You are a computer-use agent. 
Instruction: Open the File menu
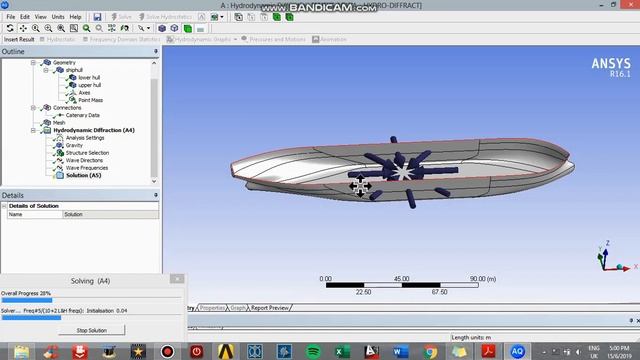11,17
